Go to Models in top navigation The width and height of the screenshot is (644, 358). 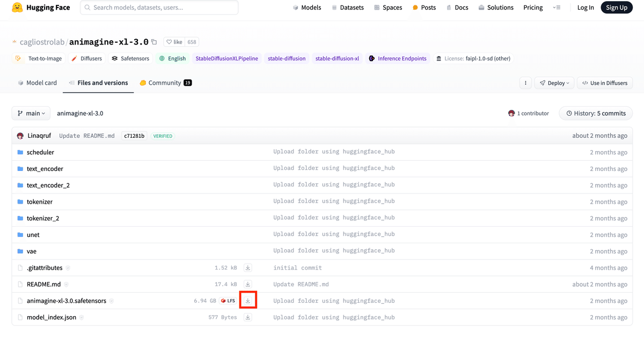coord(307,8)
